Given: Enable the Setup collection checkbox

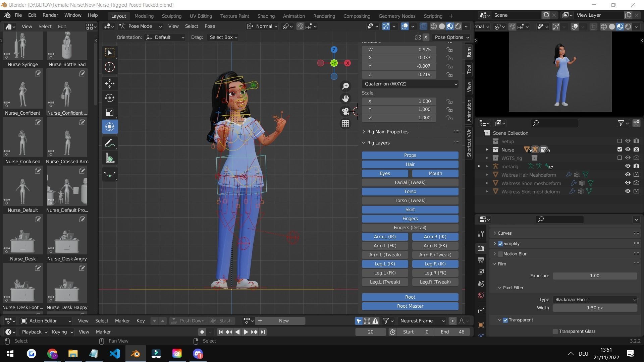Looking at the screenshot, I should click(620, 141).
